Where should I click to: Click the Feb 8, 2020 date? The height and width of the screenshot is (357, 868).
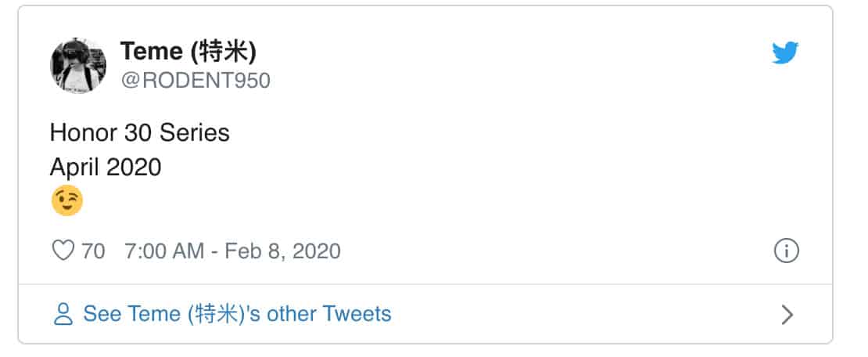click(x=282, y=251)
